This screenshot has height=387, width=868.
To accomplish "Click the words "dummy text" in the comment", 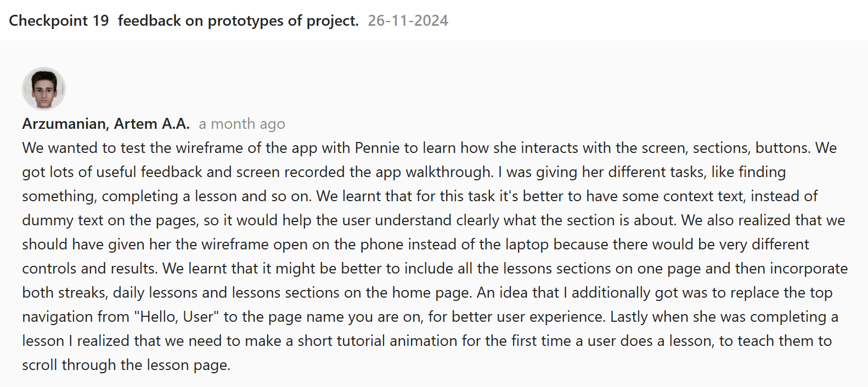I will 63,220.
